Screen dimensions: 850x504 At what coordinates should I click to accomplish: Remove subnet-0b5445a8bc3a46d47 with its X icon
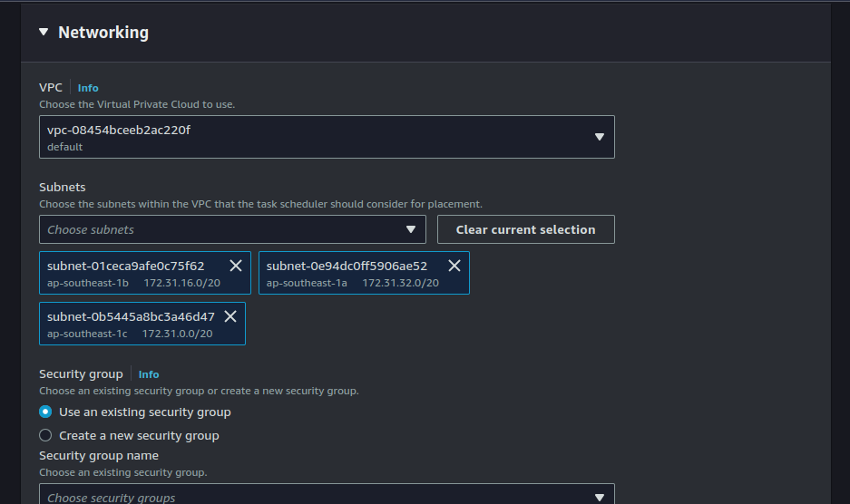[x=230, y=316]
